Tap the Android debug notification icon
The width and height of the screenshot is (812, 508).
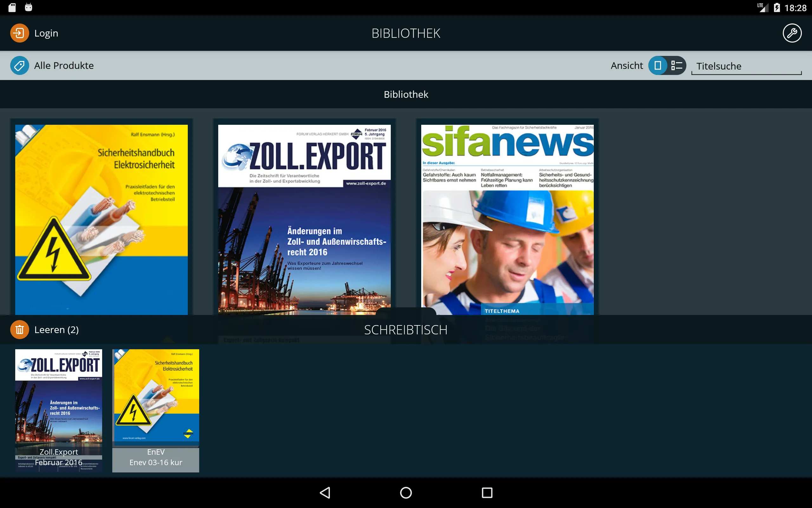(29, 7)
